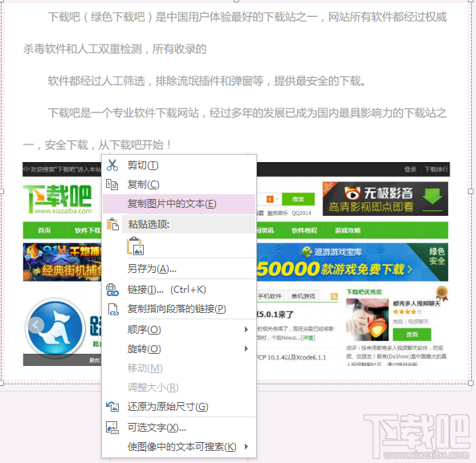This screenshot has height=463, width=476.
Task: Click the Copy icon in the context menu
Action: click(x=112, y=185)
